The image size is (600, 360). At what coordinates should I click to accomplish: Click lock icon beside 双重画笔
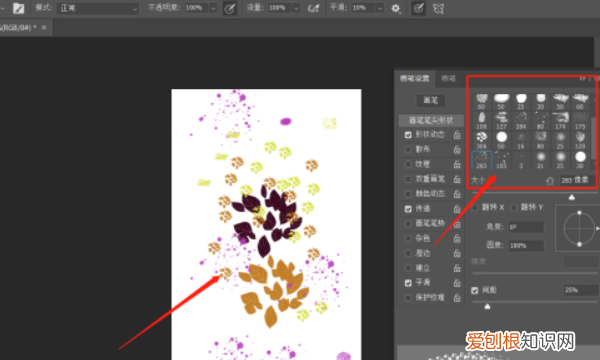coord(457,179)
